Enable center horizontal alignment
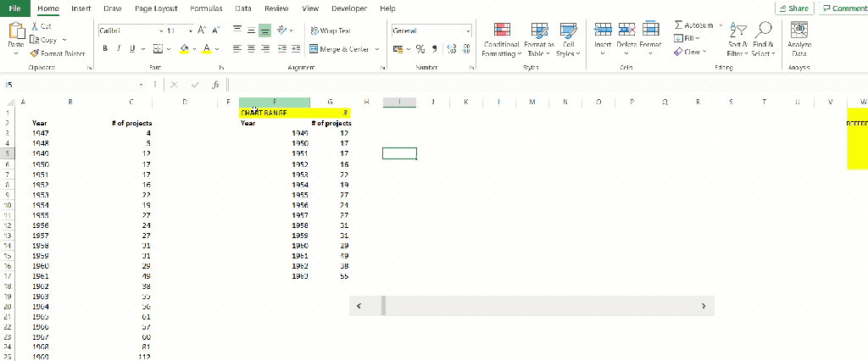Viewport: 868px width, 361px height. [251, 48]
